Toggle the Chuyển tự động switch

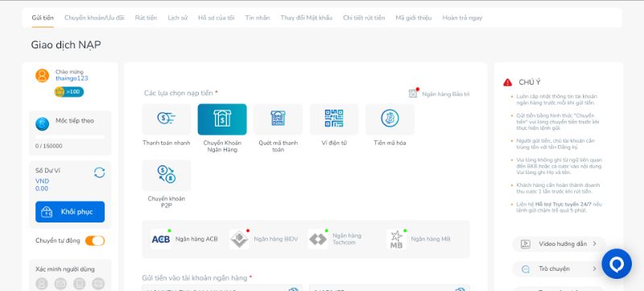[95, 241]
